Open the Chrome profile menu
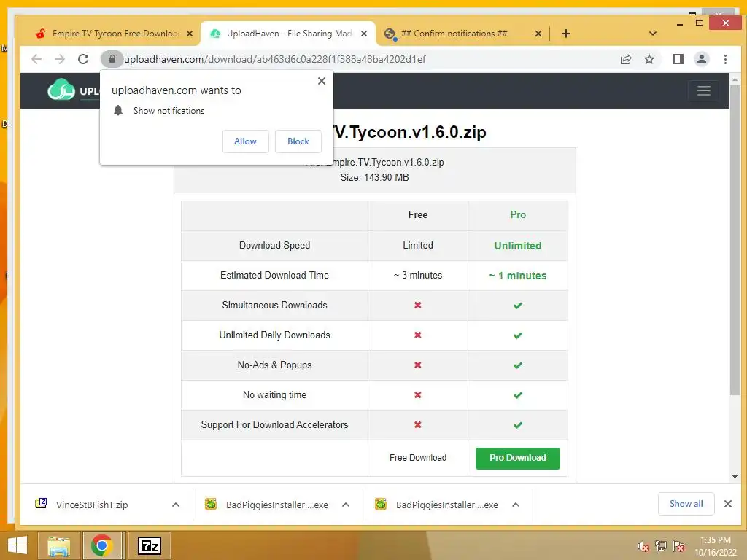747x560 pixels. tap(701, 59)
